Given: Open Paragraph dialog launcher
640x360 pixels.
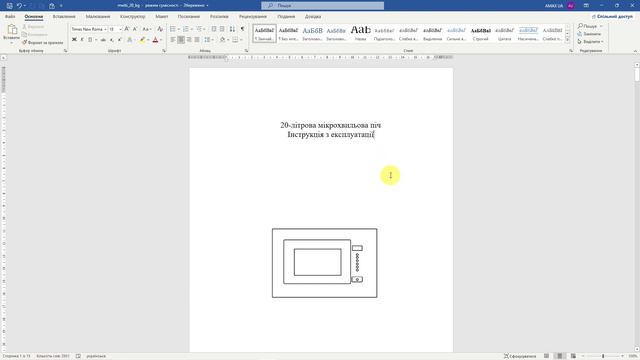Looking at the screenshot, I should (x=246, y=51).
